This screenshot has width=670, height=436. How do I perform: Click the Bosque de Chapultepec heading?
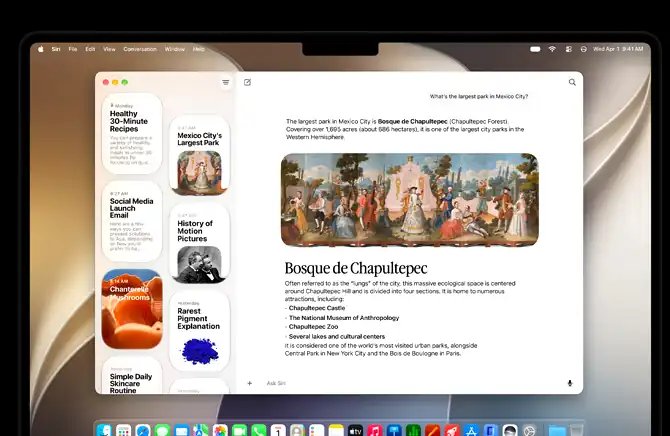pos(356,268)
